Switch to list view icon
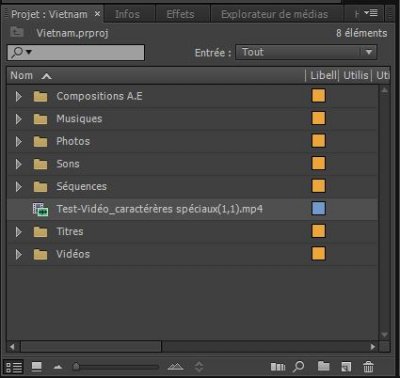Image resolution: width=400 pixels, height=378 pixels. click(x=14, y=367)
